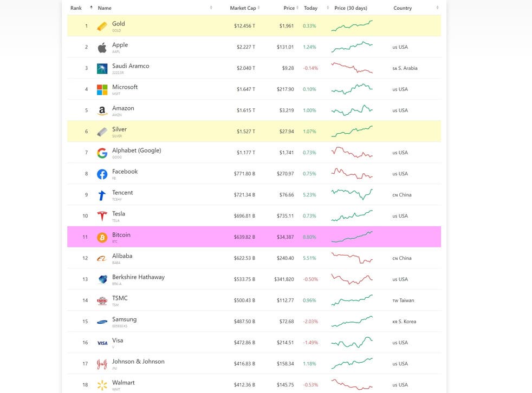
Task: Click the sort arrows in the Name column
Action: point(211,8)
